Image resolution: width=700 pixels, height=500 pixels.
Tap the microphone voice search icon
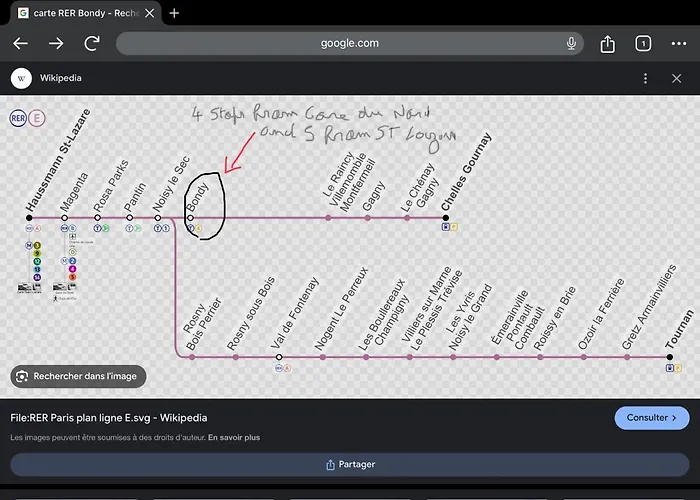click(571, 43)
